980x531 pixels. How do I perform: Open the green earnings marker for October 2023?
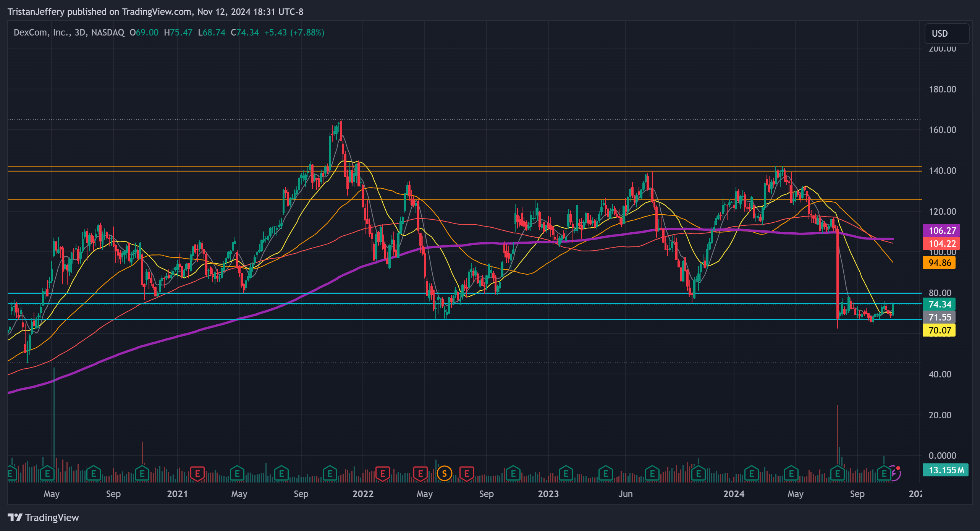point(699,474)
